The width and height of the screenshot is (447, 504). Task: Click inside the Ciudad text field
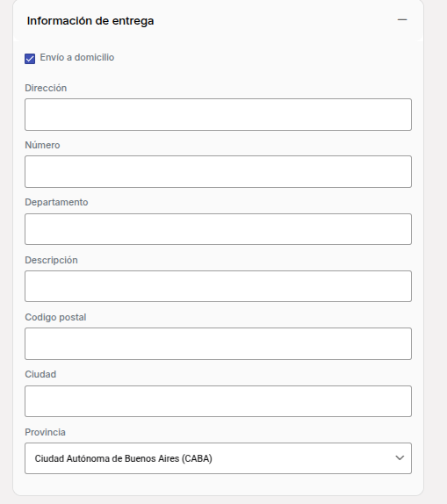pos(218,401)
